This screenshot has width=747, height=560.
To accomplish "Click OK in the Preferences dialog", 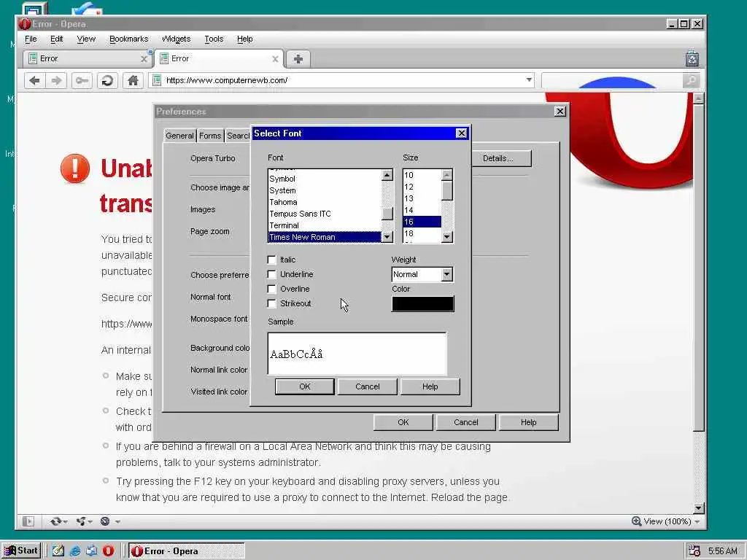I will 403,422.
